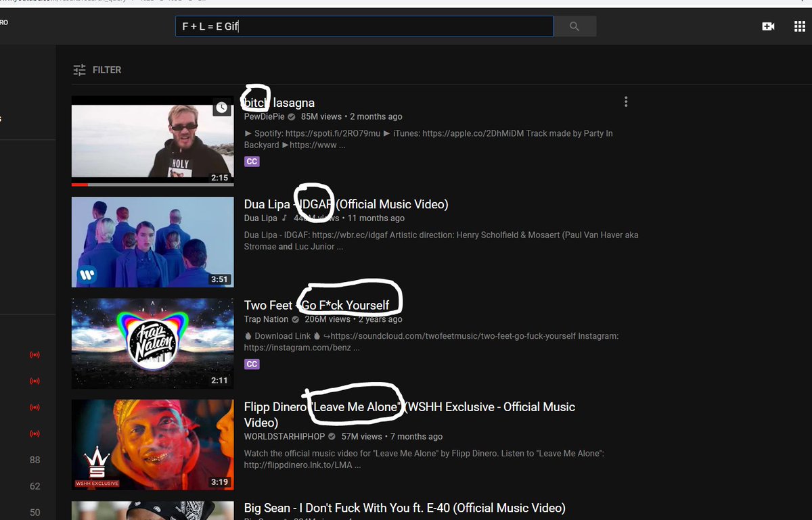Click PewDiePie verified checkmark badge
The height and width of the screenshot is (520, 812).
[x=292, y=117]
